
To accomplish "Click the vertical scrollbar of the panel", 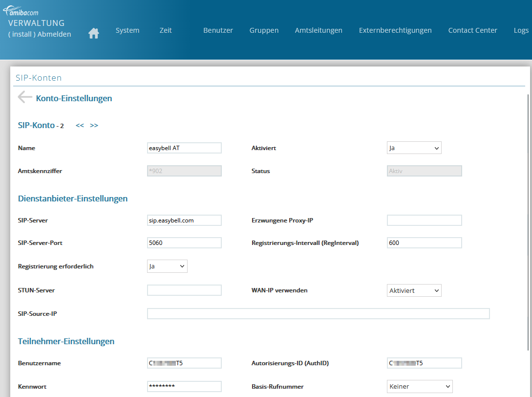I will [x=528, y=222].
